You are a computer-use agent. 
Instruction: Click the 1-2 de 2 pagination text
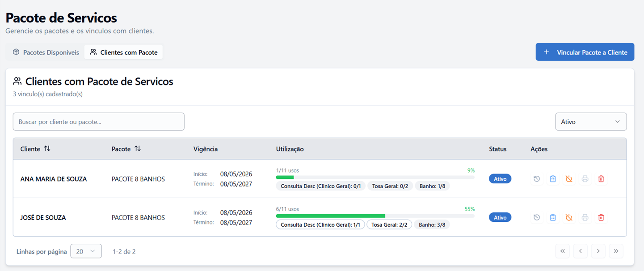[124, 251]
